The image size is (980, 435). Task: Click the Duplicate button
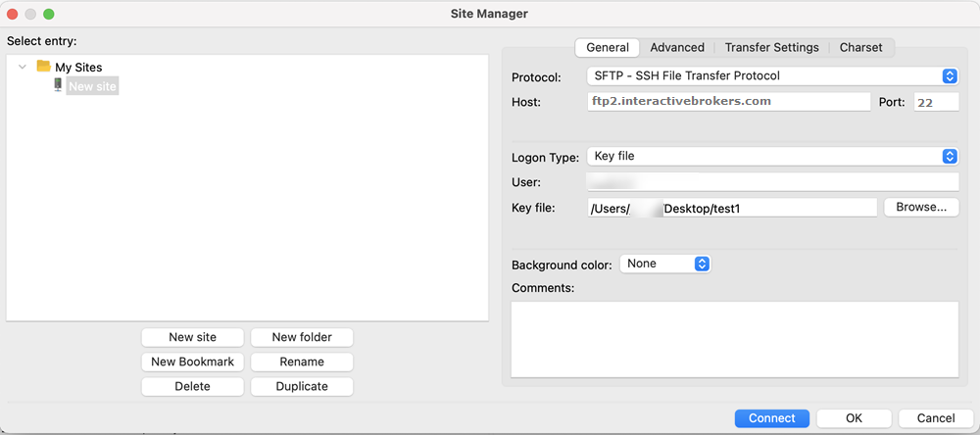(x=302, y=386)
